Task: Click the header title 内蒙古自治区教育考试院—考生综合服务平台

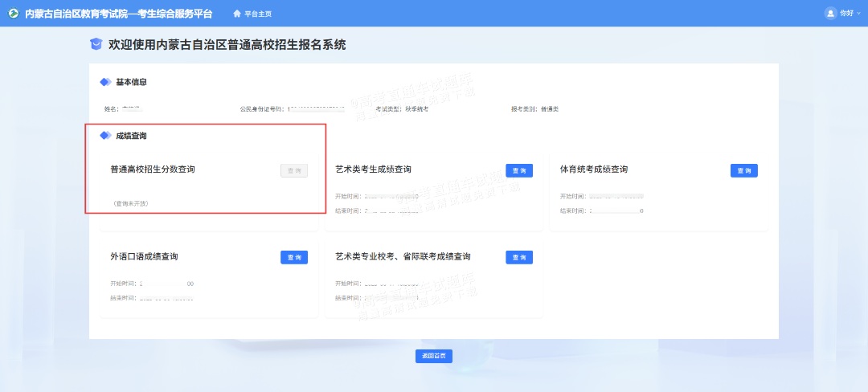Action: point(118,14)
